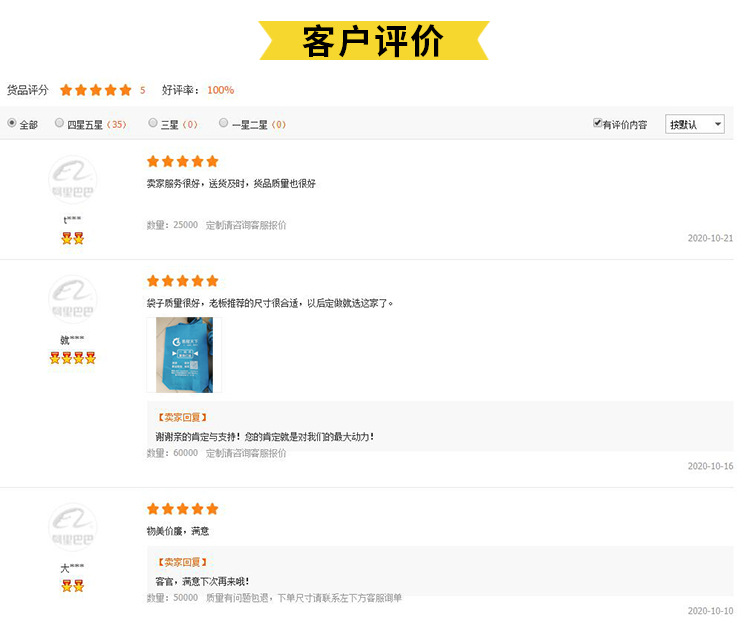Click the star rating on the 2020-10-21 review
This screenshot has height=623, width=750.
coord(183,161)
